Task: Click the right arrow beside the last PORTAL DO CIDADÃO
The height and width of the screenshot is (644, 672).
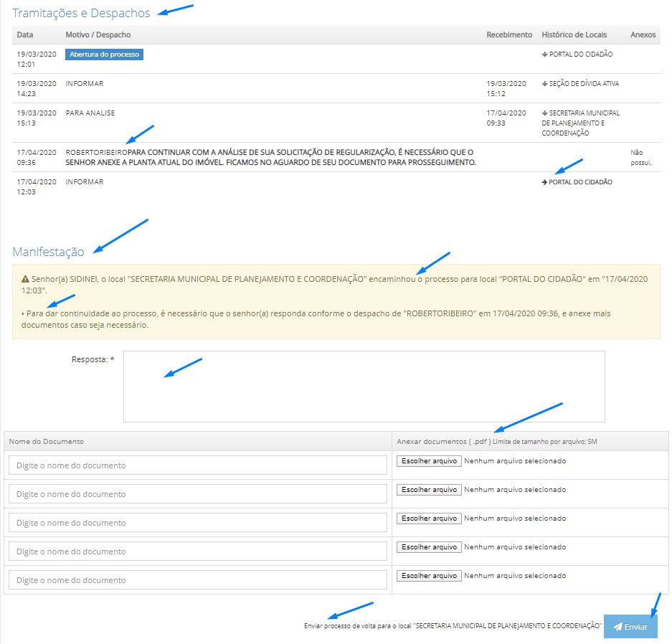Action: (544, 182)
